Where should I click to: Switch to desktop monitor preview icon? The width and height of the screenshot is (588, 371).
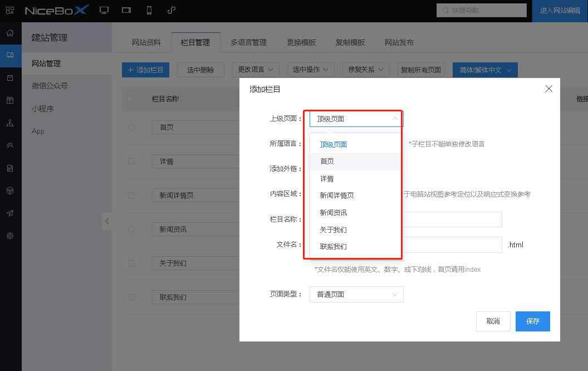(104, 11)
